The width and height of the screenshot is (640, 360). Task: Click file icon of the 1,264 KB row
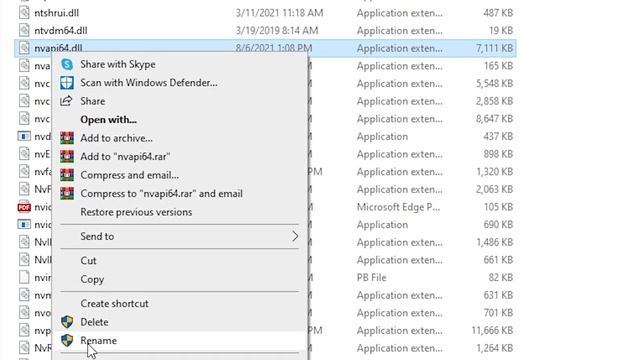(24, 348)
